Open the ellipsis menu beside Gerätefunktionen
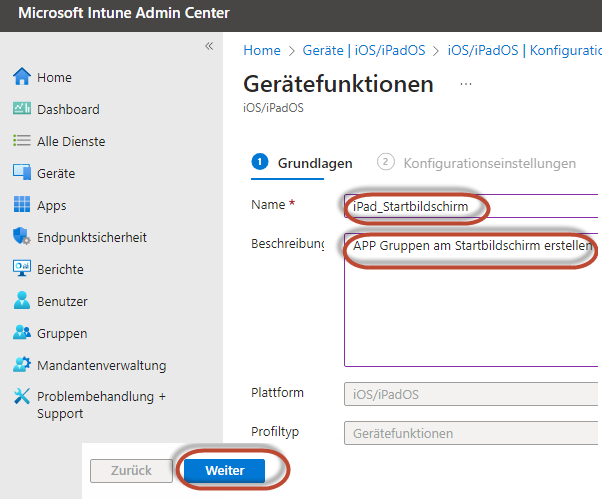The height and width of the screenshot is (499, 602). point(465,85)
